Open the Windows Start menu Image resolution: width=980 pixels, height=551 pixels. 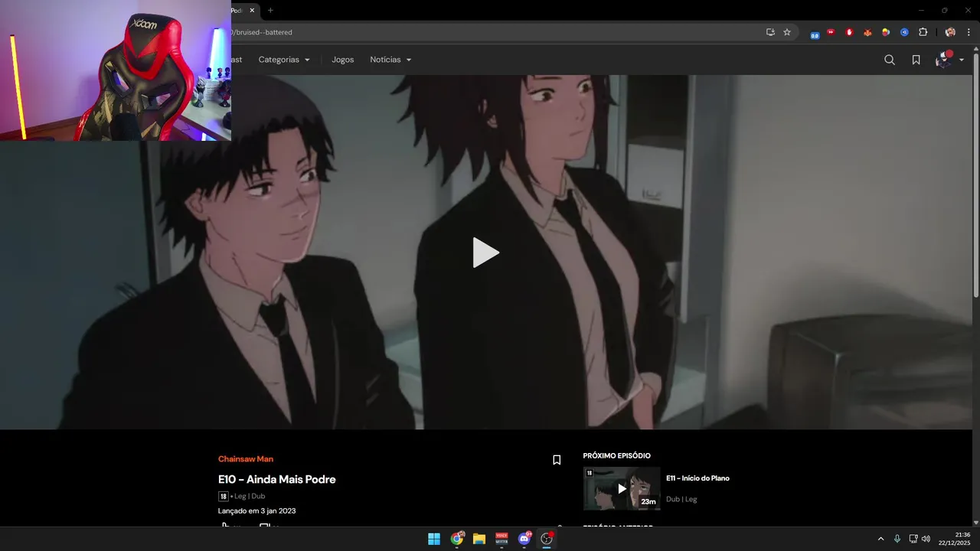pos(434,539)
